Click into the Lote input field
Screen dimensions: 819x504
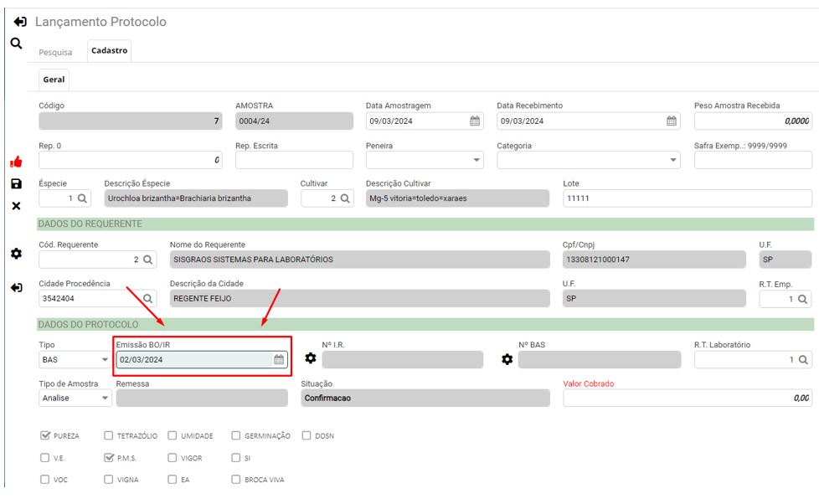(687, 198)
